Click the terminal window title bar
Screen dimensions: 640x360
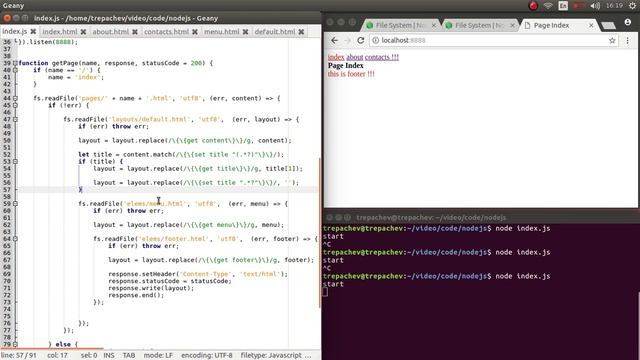481,218
